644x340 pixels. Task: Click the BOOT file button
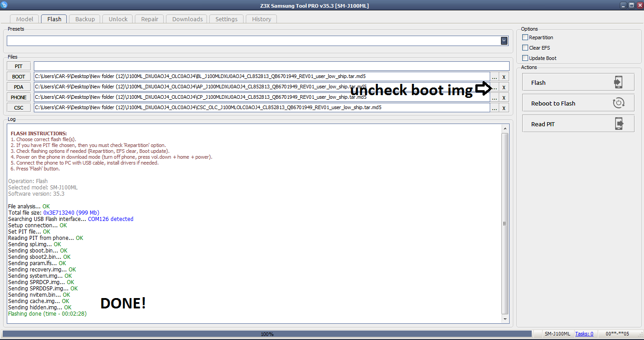pyautogui.click(x=18, y=77)
